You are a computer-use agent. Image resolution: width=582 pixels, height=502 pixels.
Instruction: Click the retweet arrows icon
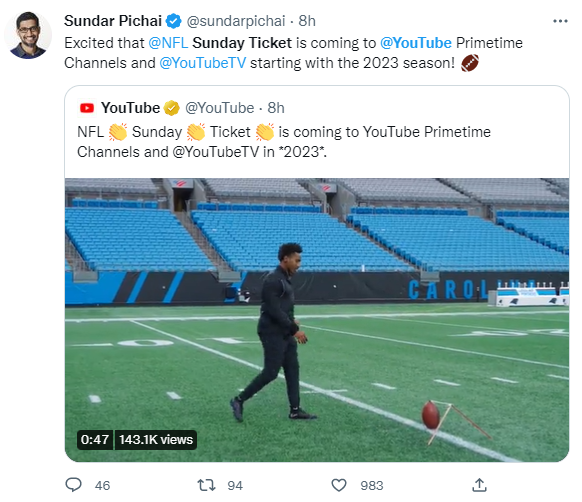point(206,485)
